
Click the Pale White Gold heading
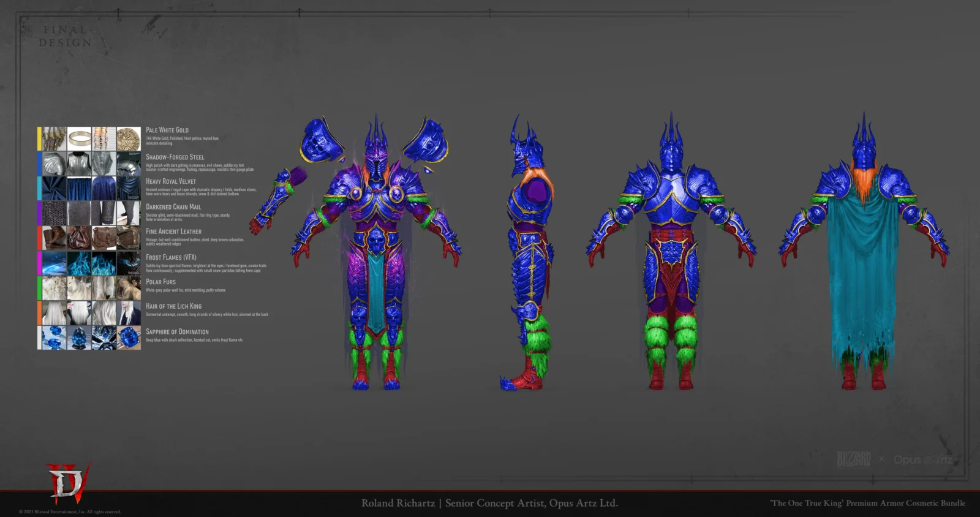(167, 130)
